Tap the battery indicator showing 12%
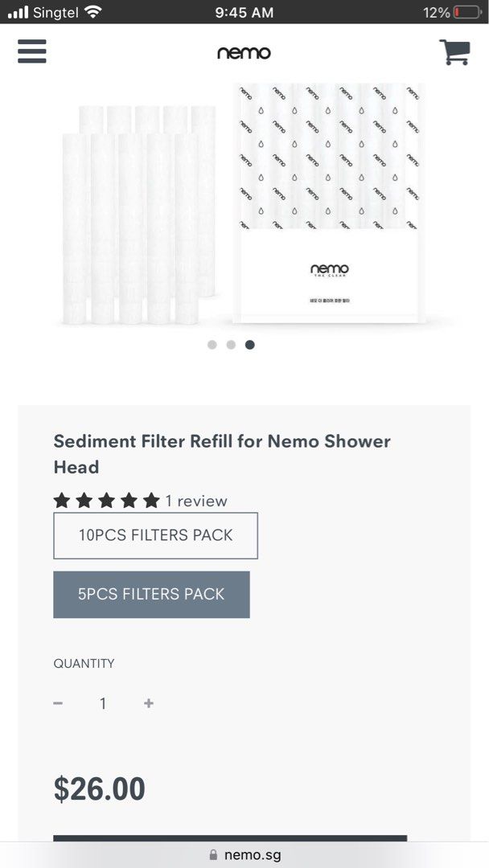The height and width of the screenshot is (868, 489). (452, 12)
